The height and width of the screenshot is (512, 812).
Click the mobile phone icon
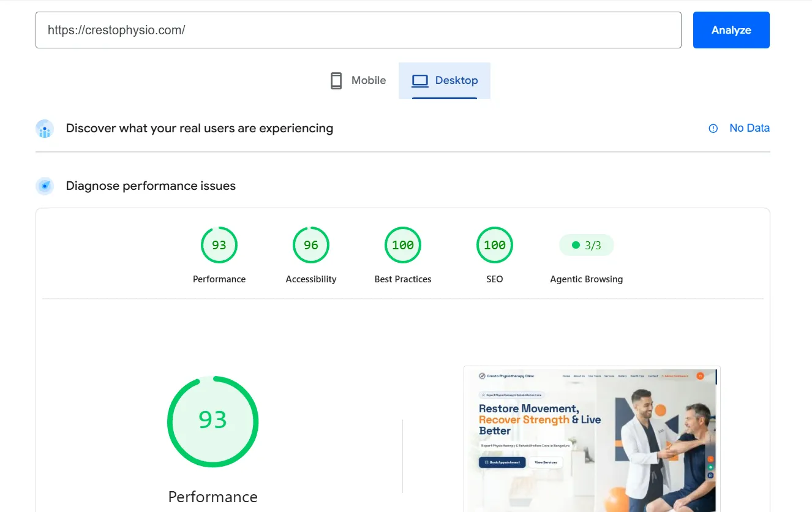(336, 81)
